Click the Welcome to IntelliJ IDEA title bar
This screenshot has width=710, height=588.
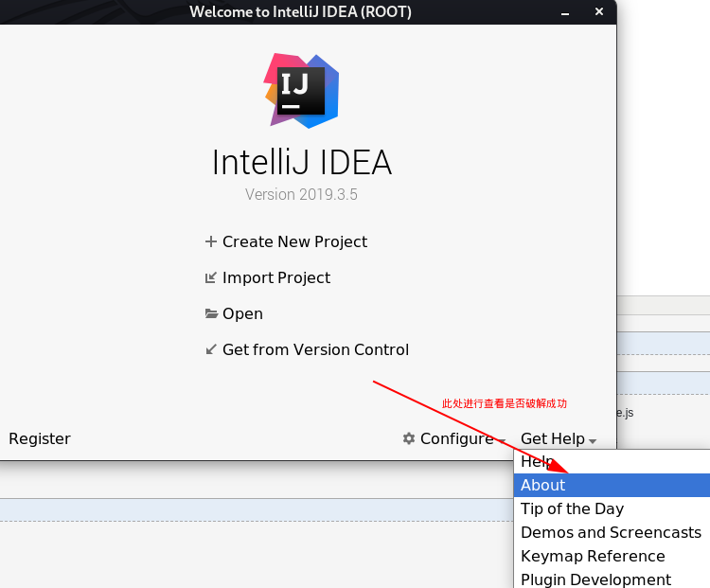point(301,11)
